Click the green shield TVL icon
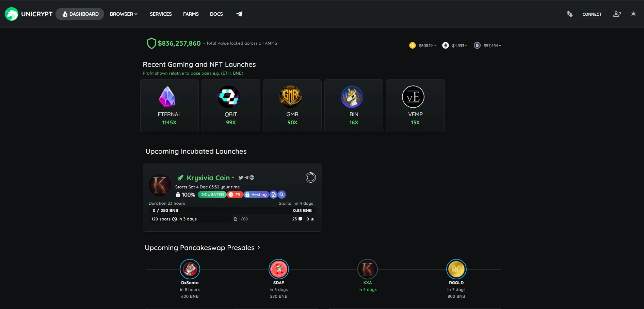The height and width of the screenshot is (309, 644). tap(151, 43)
